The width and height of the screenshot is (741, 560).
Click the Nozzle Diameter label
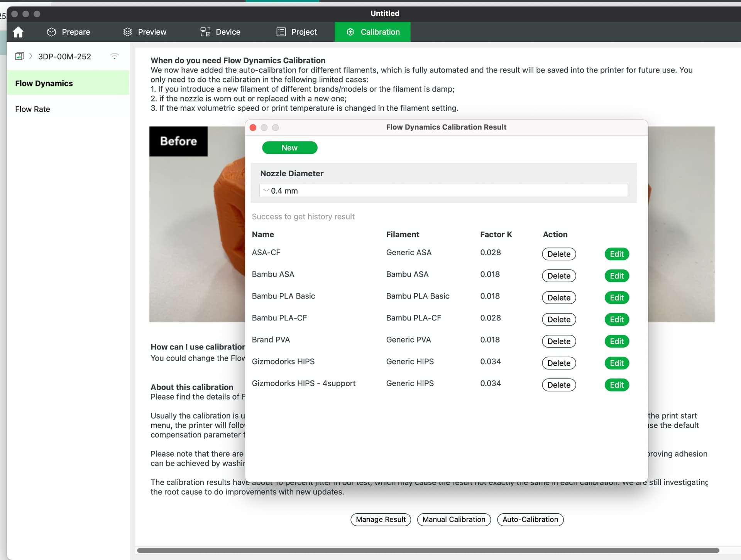292,173
